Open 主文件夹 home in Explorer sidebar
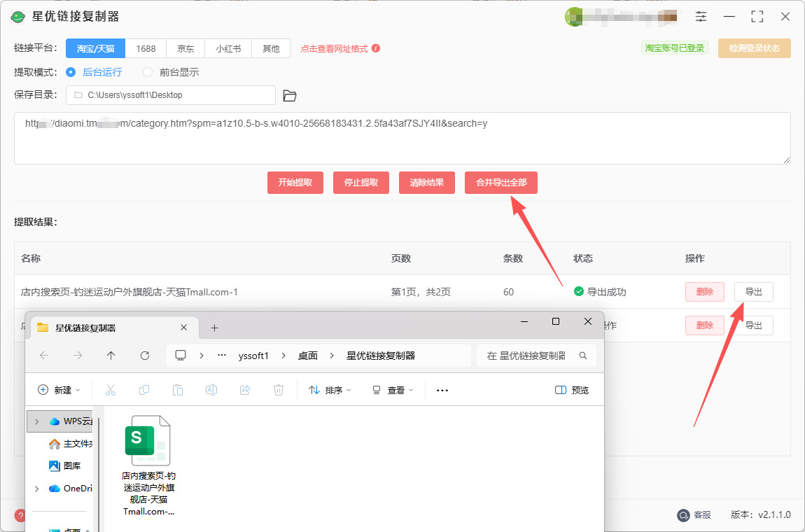Screen dimensions: 805x532 click(71, 444)
